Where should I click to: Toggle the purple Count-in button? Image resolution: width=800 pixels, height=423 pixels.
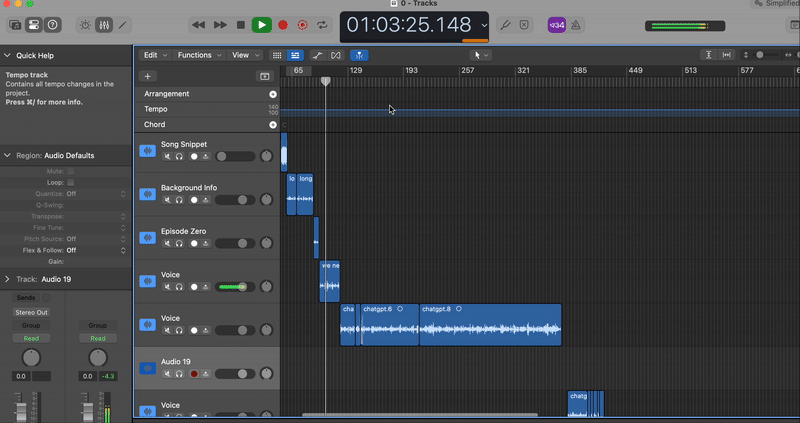click(557, 24)
